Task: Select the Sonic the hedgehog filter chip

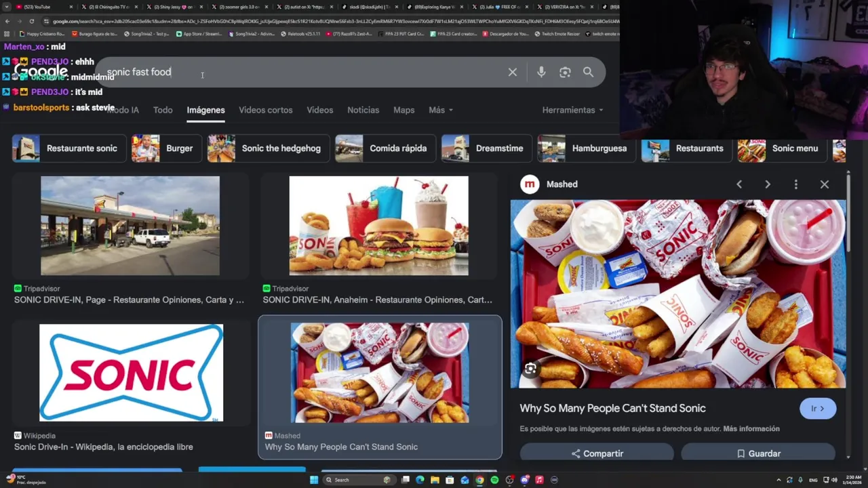Action: [269, 148]
